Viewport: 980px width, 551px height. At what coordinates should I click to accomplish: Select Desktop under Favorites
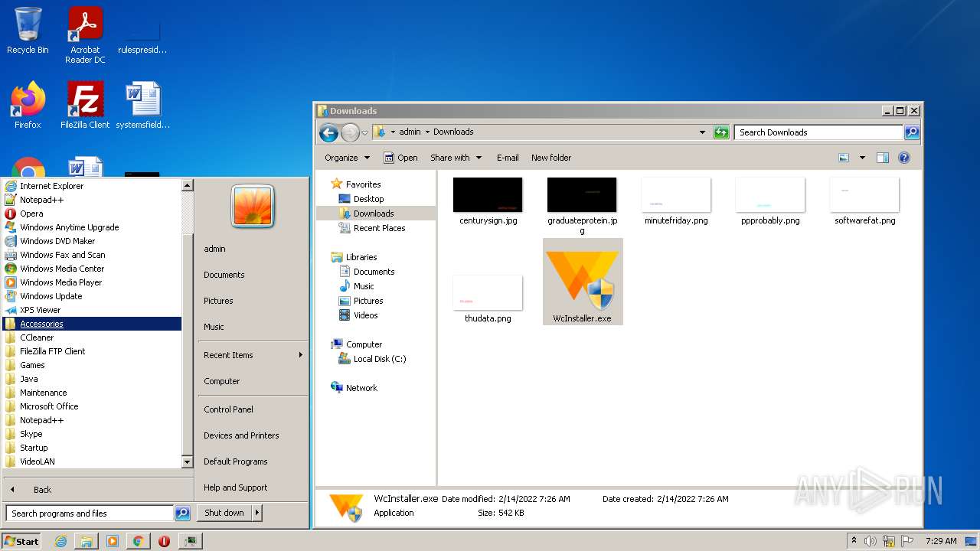368,199
